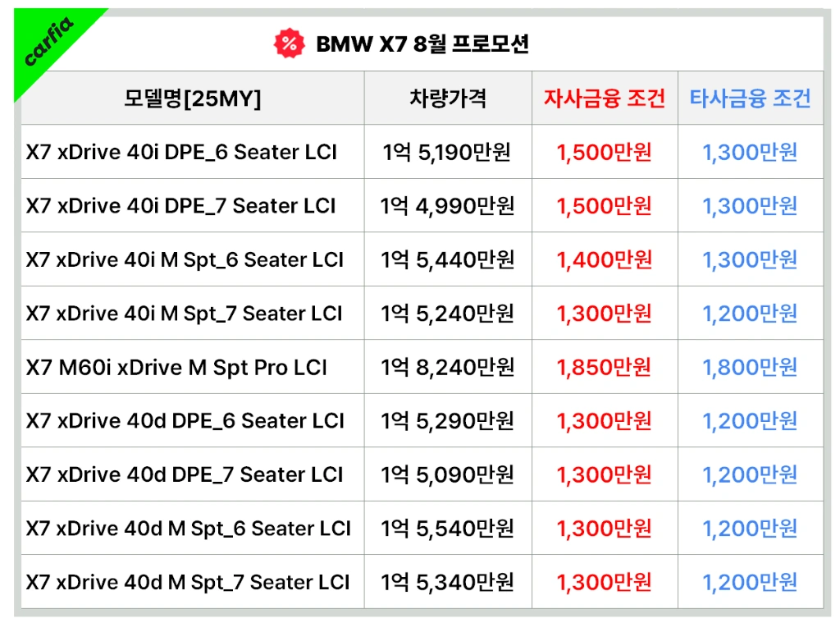Screen dimensions: 840x623
Task: Click blue 1,200만원 in 40i M Spt_7 row
Action: pos(750,313)
